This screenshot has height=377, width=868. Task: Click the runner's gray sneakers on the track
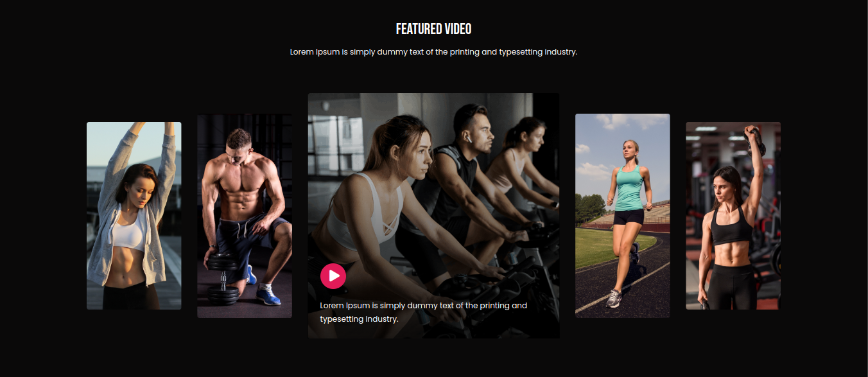(x=614, y=299)
